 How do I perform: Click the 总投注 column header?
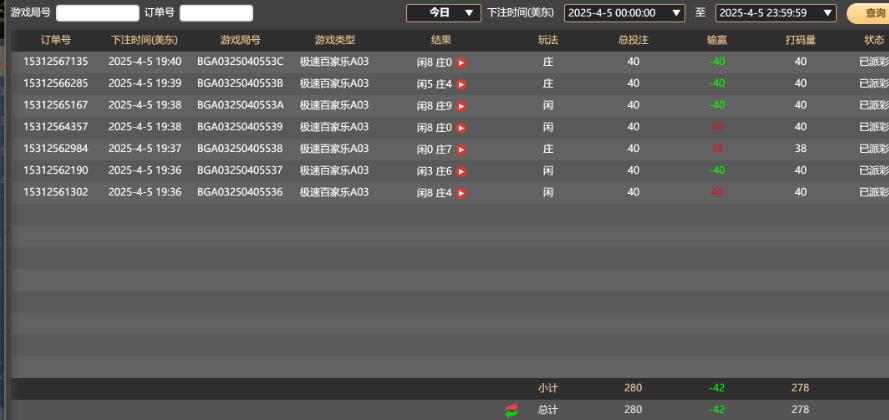point(633,40)
